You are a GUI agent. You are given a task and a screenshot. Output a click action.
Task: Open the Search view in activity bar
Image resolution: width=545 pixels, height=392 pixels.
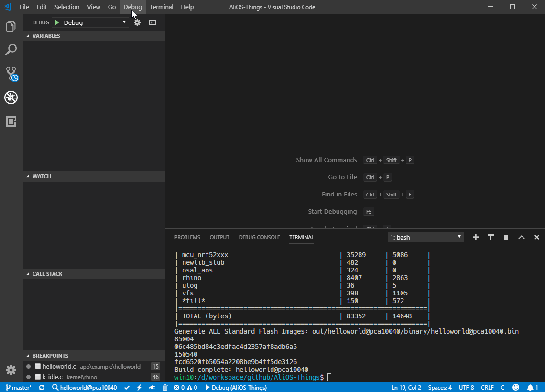pos(11,50)
